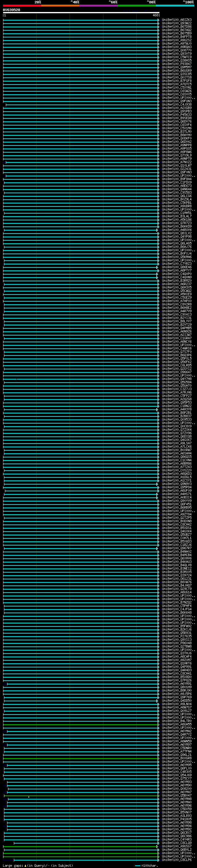
Task: Select the UniRef100_B4QLV8 label
Action: (177, 565)
